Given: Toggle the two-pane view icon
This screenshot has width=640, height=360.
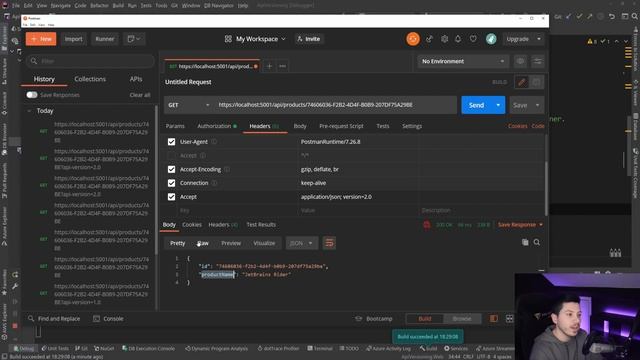Looking at the screenshot, I should coord(494,319).
